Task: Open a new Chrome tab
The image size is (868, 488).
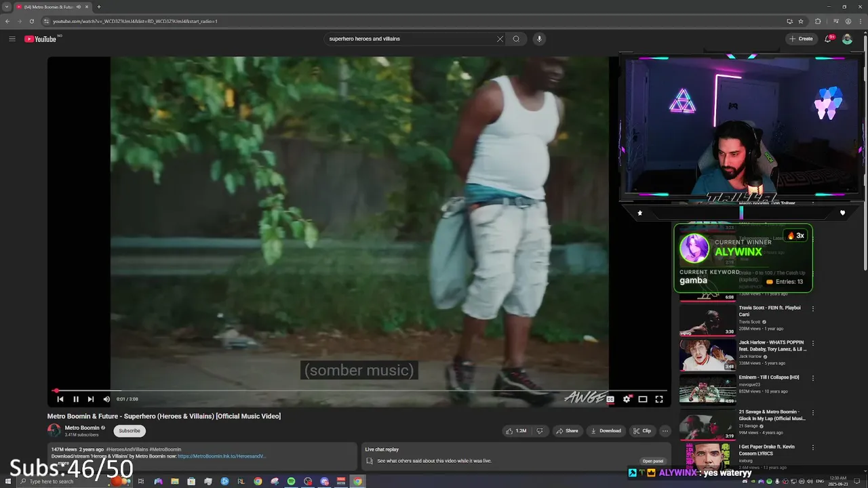Action: click(99, 7)
